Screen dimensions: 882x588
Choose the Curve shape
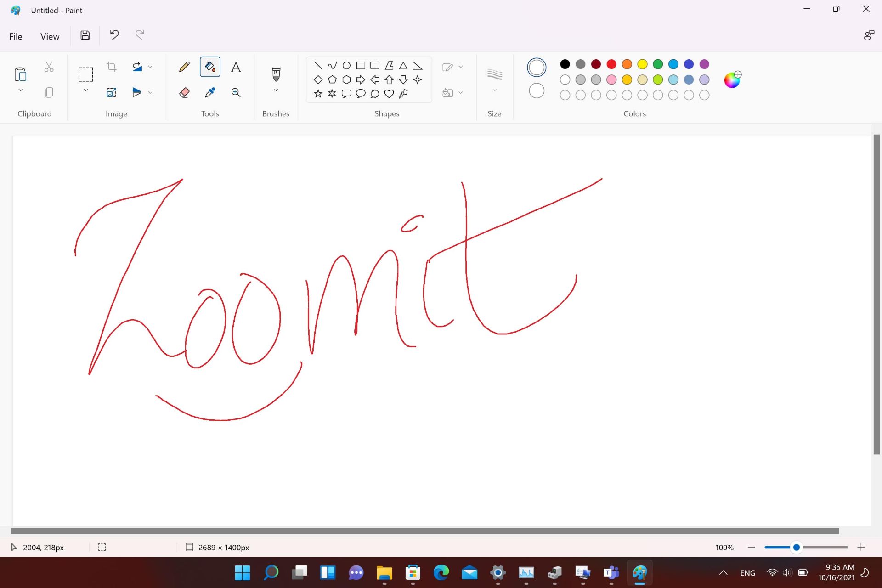pos(332,66)
